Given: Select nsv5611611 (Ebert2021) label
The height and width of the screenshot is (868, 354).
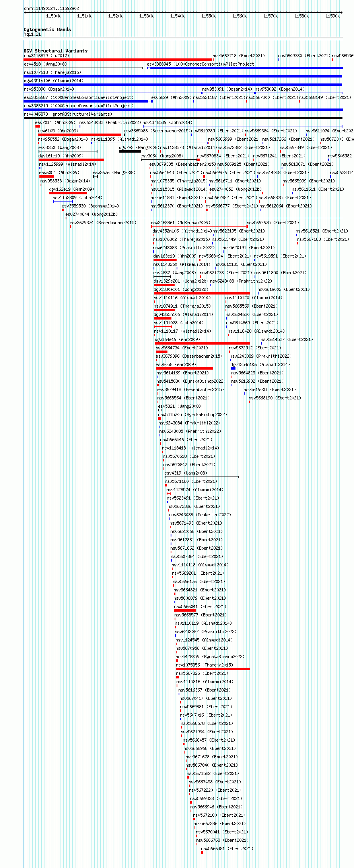Looking at the screenshot, I should [x=318, y=189].
